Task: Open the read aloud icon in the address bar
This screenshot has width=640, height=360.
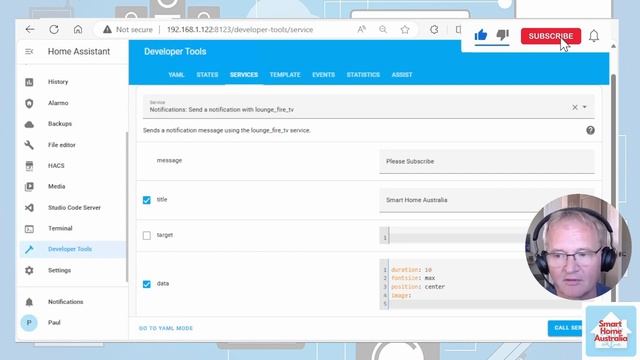Action: (362, 29)
